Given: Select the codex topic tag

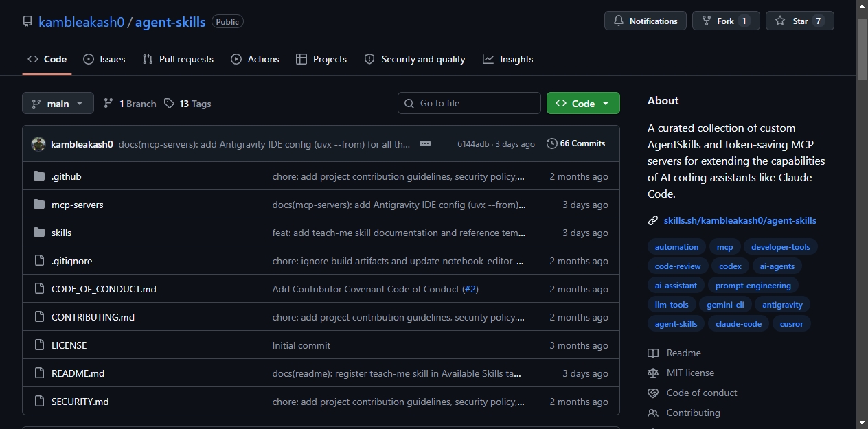Looking at the screenshot, I should point(730,266).
